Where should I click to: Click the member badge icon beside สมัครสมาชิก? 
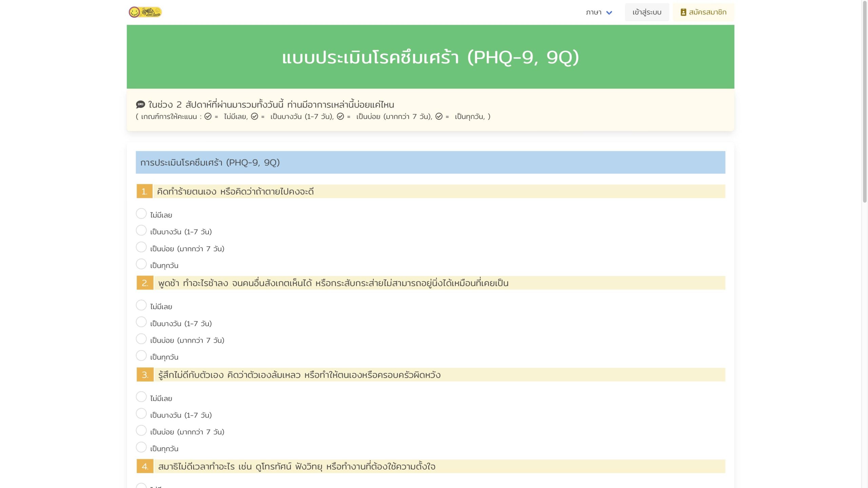click(x=683, y=12)
